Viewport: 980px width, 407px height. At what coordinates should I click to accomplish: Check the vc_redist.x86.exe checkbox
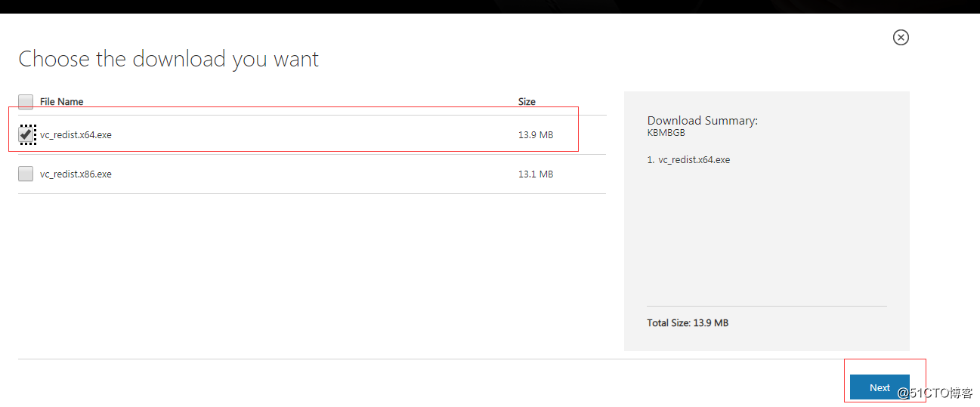26,174
